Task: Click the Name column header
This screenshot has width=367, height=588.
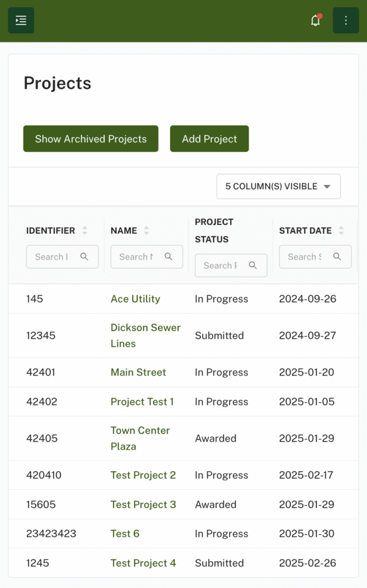Action: [124, 231]
